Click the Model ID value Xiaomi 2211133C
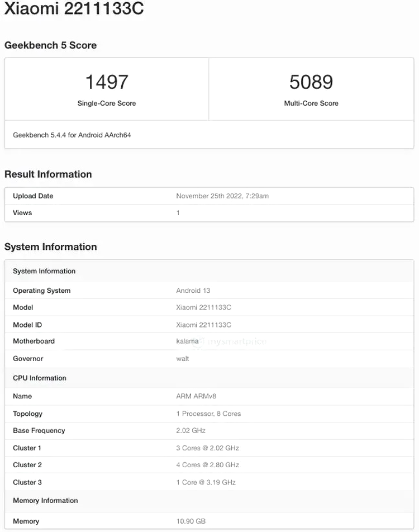Image resolution: width=419 pixels, height=532 pixels. point(203,325)
